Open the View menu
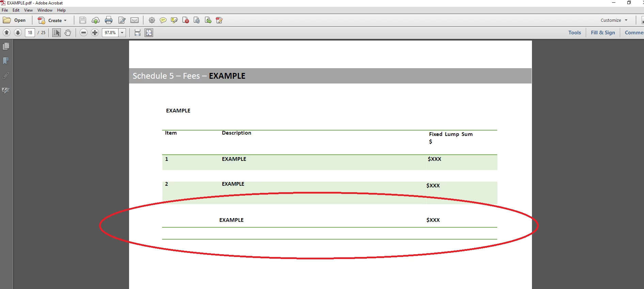Screen dimensions: 644x289 pos(28,10)
